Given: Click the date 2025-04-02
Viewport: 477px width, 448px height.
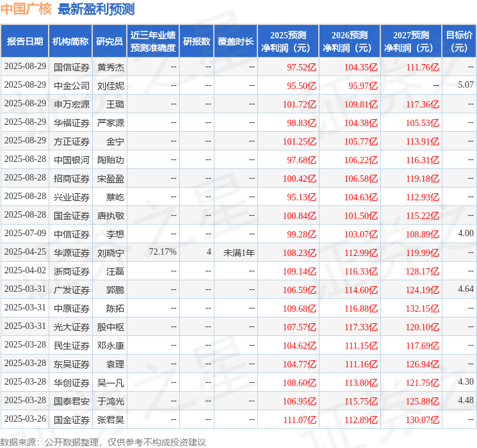Looking at the screenshot, I should tap(25, 270).
